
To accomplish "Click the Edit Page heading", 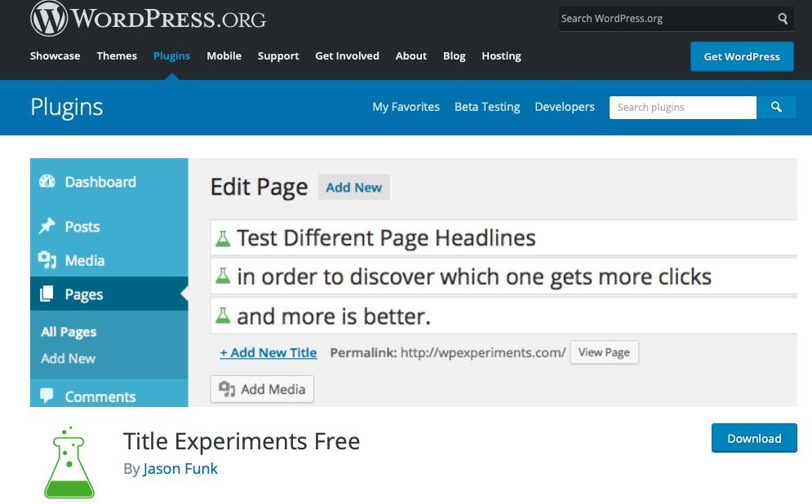I will [259, 188].
